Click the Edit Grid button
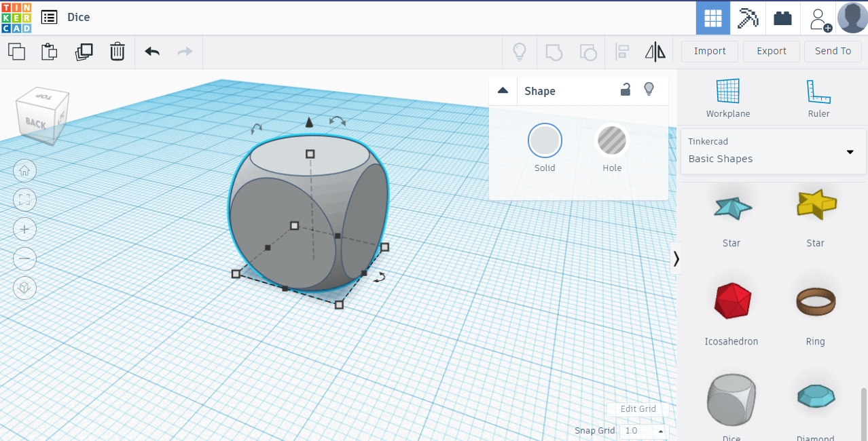The image size is (868, 441). 638,409
